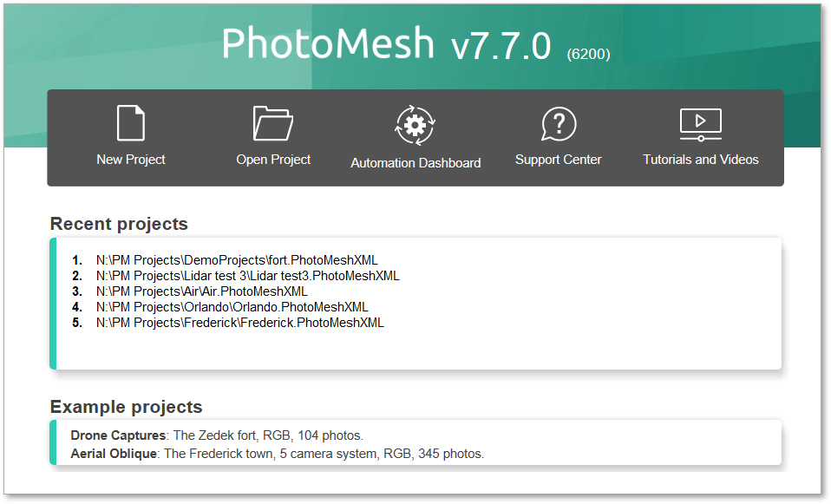Image resolution: width=831 pixels, height=504 pixels.
Task: Click the Tutorials and Videos play icon
Action: point(701,125)
